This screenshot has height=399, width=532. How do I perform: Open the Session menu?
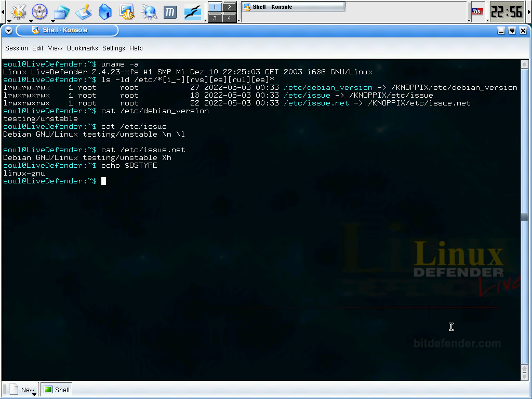pyautogui.click(x=16, y=48)
